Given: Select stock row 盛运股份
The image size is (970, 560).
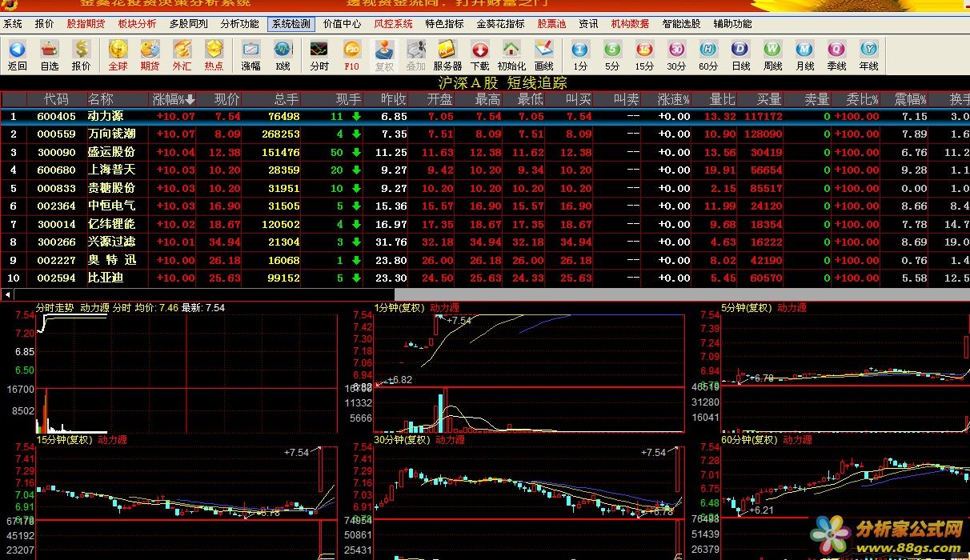Looking at the screenshot, I should [x=485, y=152].
